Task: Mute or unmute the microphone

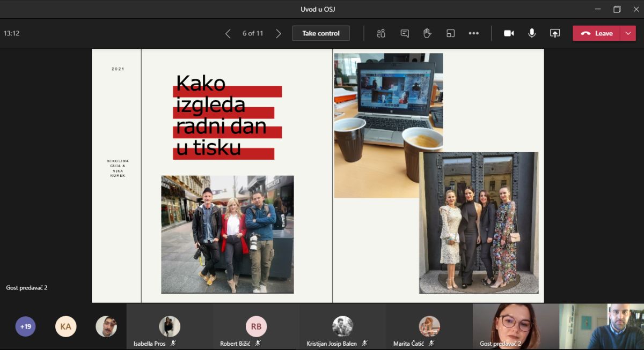Action: coord(532,33)
